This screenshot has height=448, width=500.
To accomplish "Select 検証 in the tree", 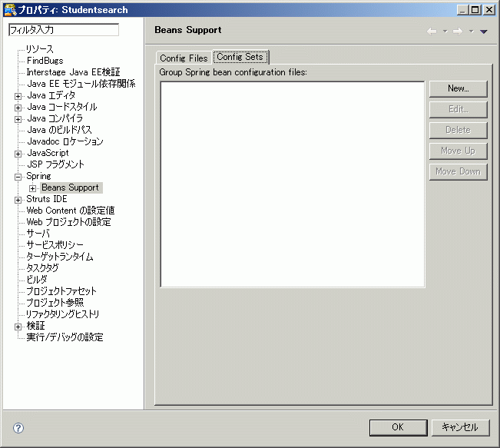I will click(x=35, y=326).
